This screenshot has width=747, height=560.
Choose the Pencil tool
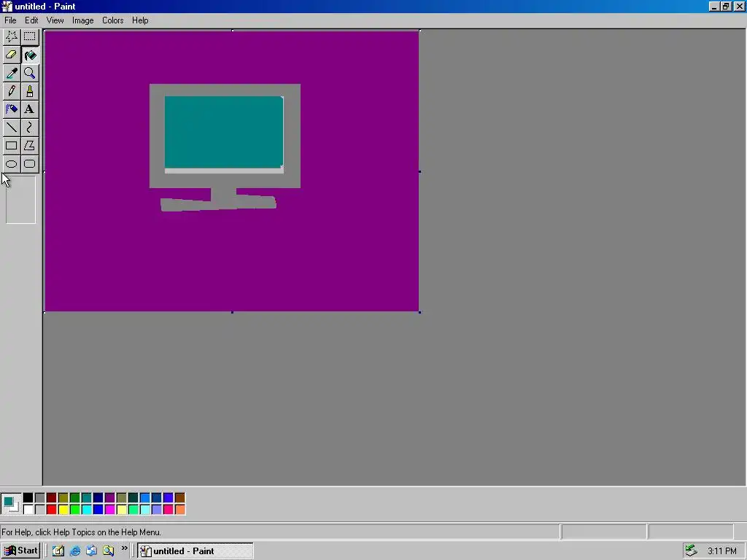coord(12,91)
